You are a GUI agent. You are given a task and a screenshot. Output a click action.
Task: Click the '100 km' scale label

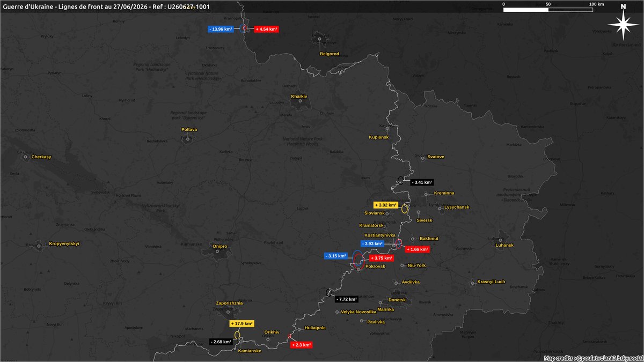click(x=596, y=4)
